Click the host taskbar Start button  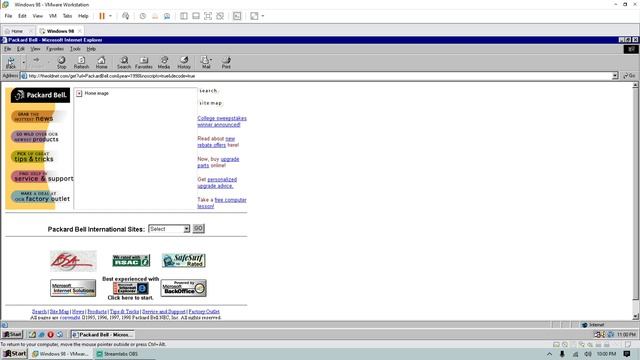coord(15,353)
